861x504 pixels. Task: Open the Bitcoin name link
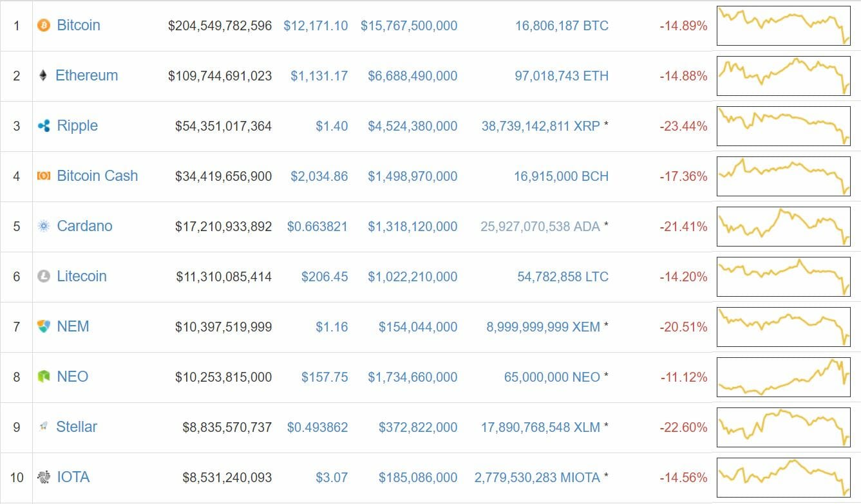tap(79, 25)
